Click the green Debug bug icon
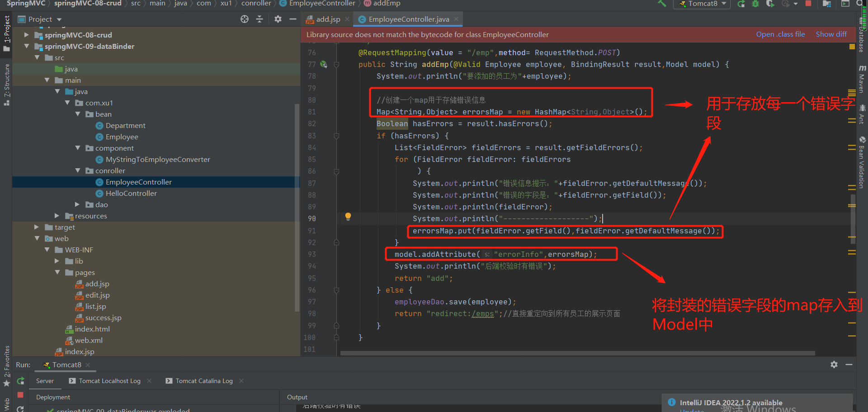Viewport: 868px width, 412px height. [x=755, y=4]
